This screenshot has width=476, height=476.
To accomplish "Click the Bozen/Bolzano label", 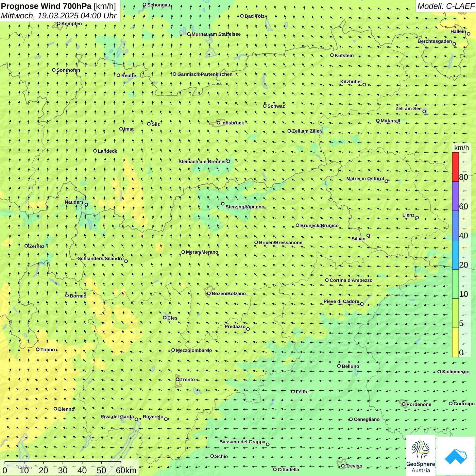I will [x=228, y=293].
